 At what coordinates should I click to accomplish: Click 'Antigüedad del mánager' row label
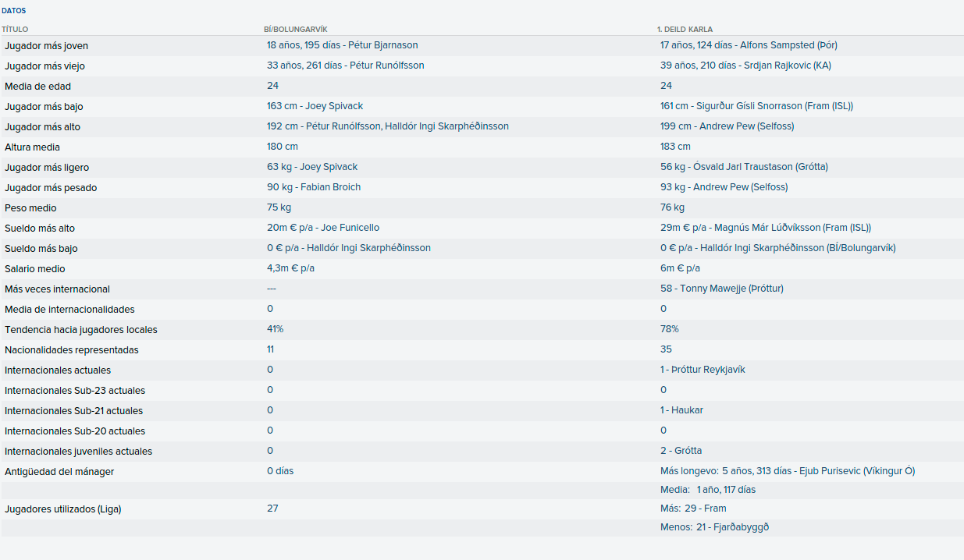pyautogui.click(x=59, y=472)
